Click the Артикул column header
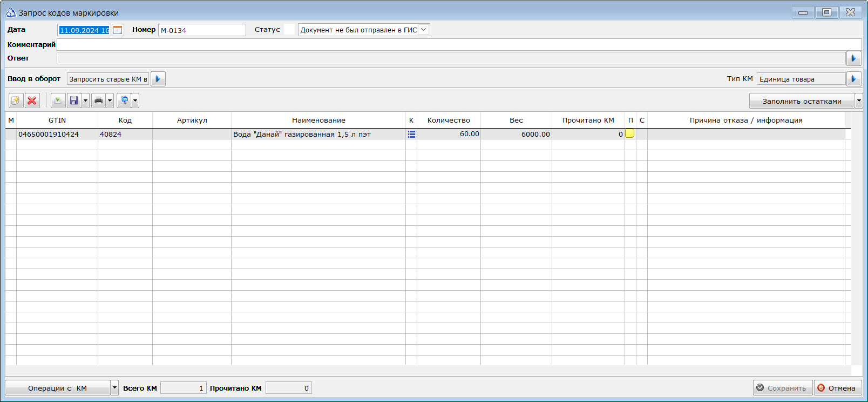The image size is (868, 402). 192,120
